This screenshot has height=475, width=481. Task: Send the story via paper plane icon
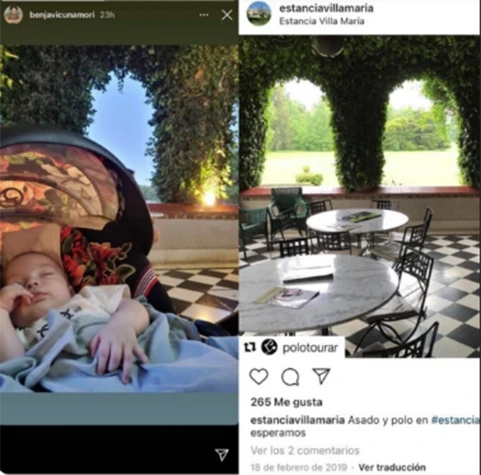click(x=222, y=454)
